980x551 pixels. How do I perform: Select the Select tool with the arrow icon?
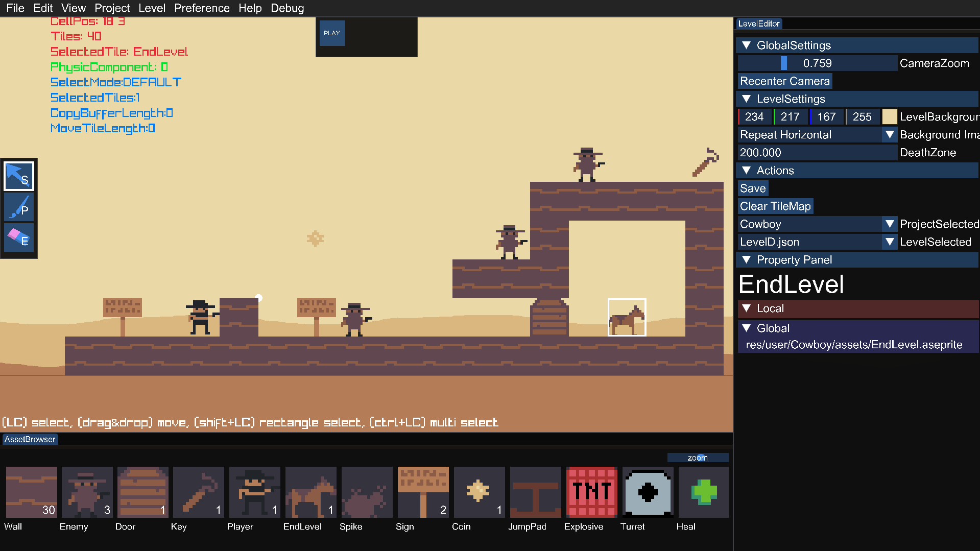(19, 176)
